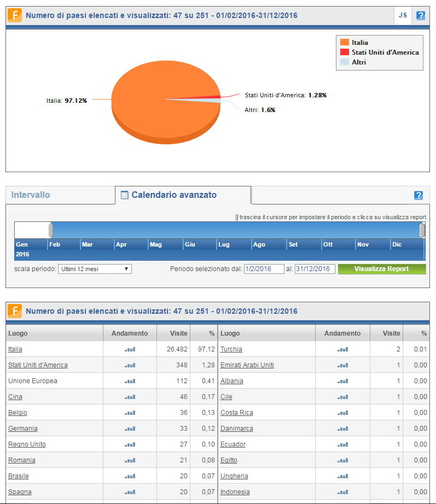Click the Italia legend color swatch
This screenshot has width=436, height=504.
pos(345,42)
